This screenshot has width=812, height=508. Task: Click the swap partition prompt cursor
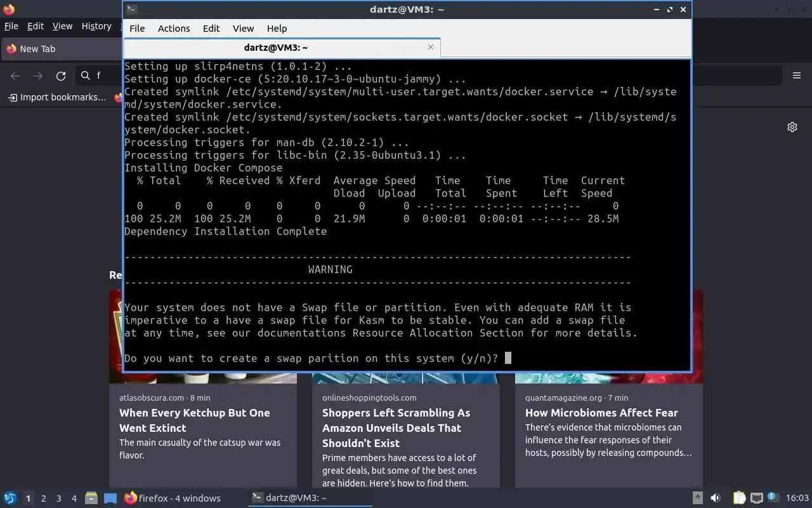point(508,358)
